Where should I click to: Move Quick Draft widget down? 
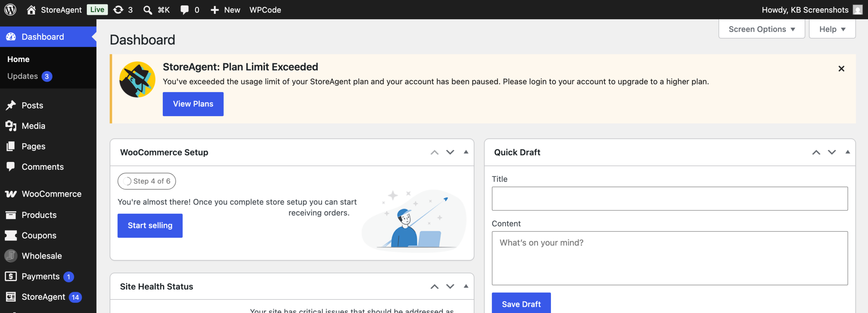click(832, 152)
